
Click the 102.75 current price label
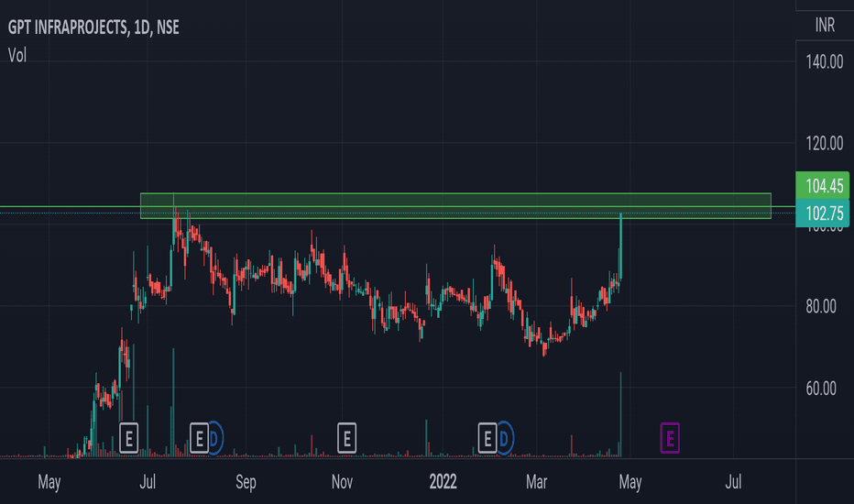(823, 213)
